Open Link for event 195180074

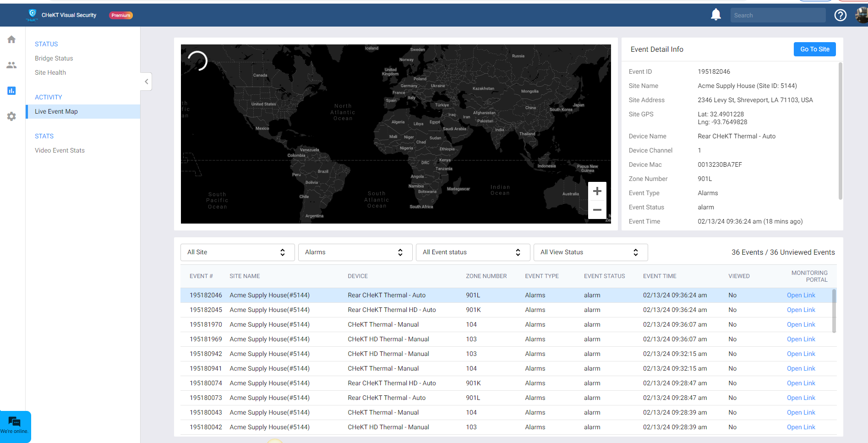pos(801,383)
